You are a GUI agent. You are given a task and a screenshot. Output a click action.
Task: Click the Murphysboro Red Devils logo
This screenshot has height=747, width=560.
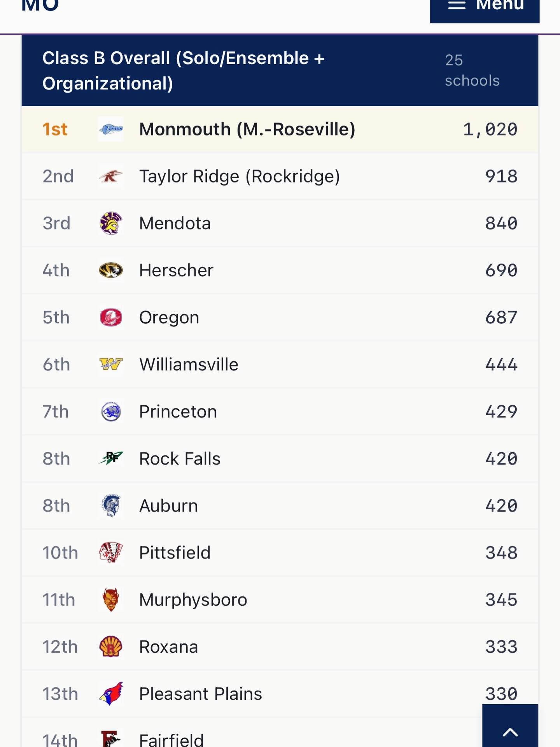pyautogui.click(x=110, y=600)
